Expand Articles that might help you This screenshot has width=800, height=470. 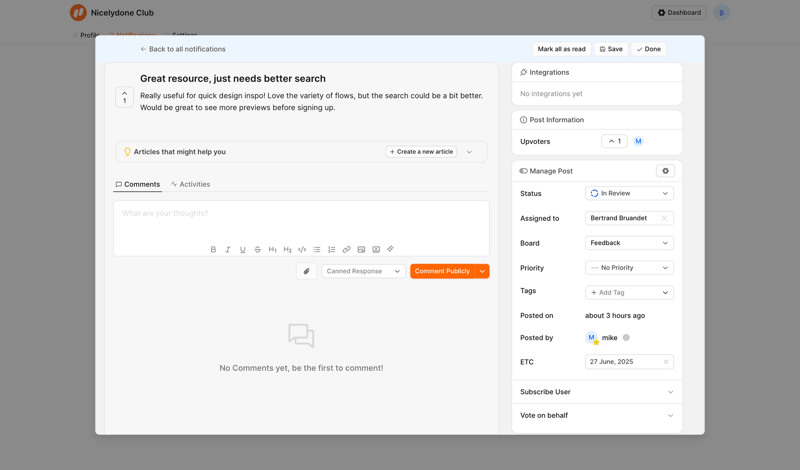(x=469, y=152)
